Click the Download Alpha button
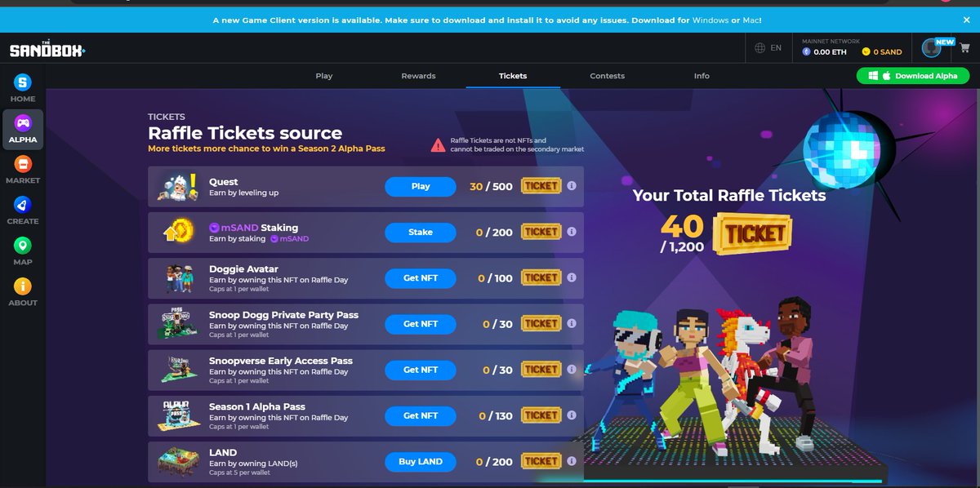Viewport: 980px width, 488px height. coord(913,76)
